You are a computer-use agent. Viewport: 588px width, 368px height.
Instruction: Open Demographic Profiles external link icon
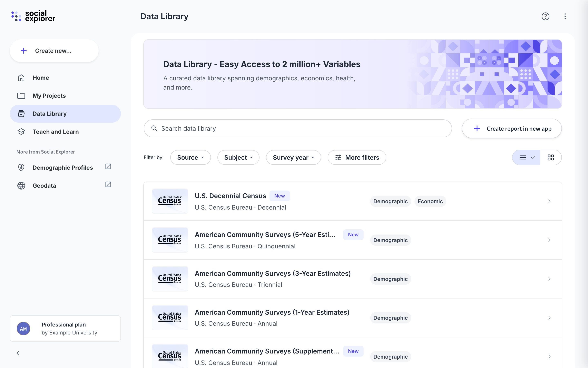click(x=108, y=166)
